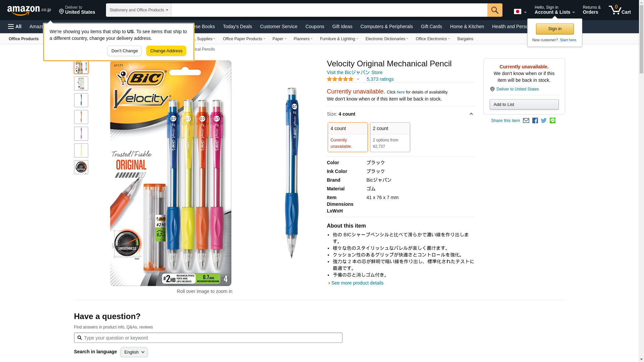Image resolution: width=644 pixels, height=362 pixels.
Task: Share this item via email icon
Action: click(x=526, y=121)
